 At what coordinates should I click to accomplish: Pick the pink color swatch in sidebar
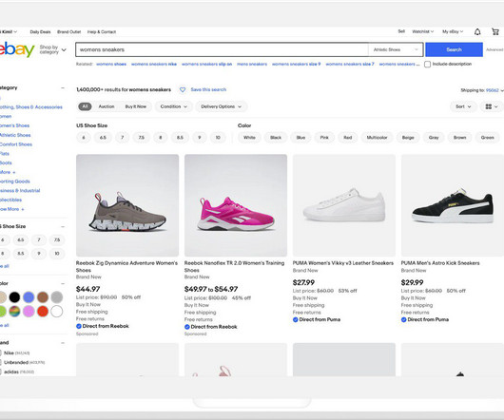tap(29, 311)
